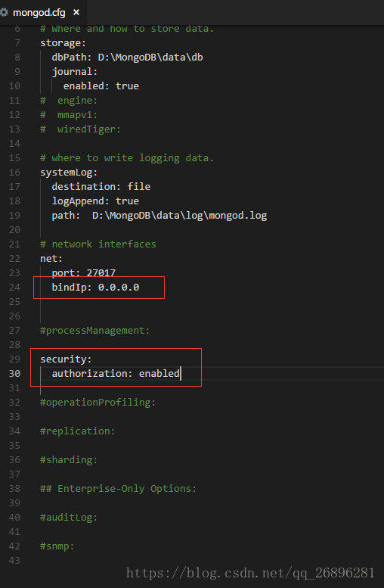Click 'enabled: true' on line 10

click(101, 86)
